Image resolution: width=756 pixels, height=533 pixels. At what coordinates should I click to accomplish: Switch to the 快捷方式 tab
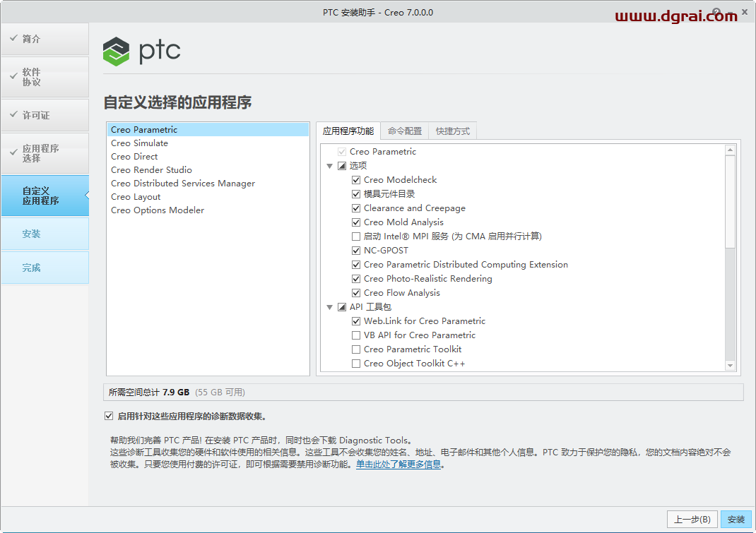(x=452, y=131)
